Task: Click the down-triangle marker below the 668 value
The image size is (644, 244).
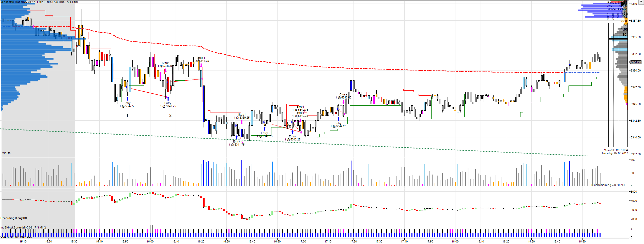Action: 625,25
